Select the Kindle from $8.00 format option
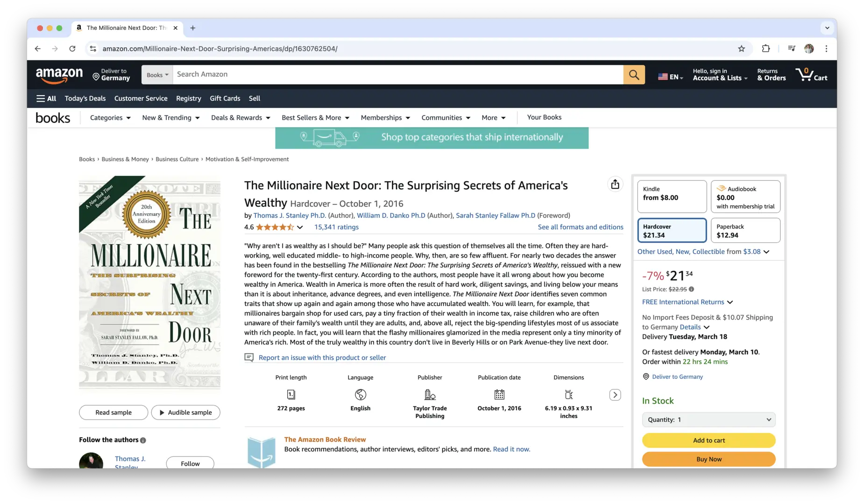864x504 pixels. 672,196
